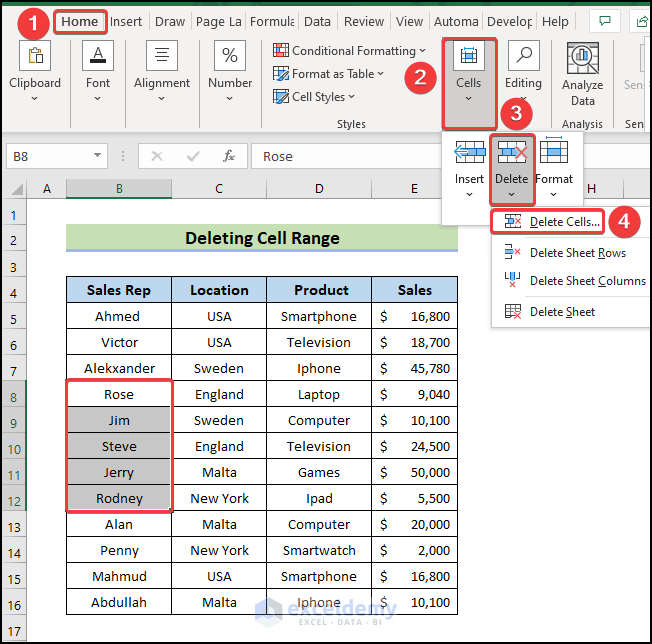The width and height of the screenshot is (652, 644).
Task: Open the Help tab
Action: click(x=555, y=21)
